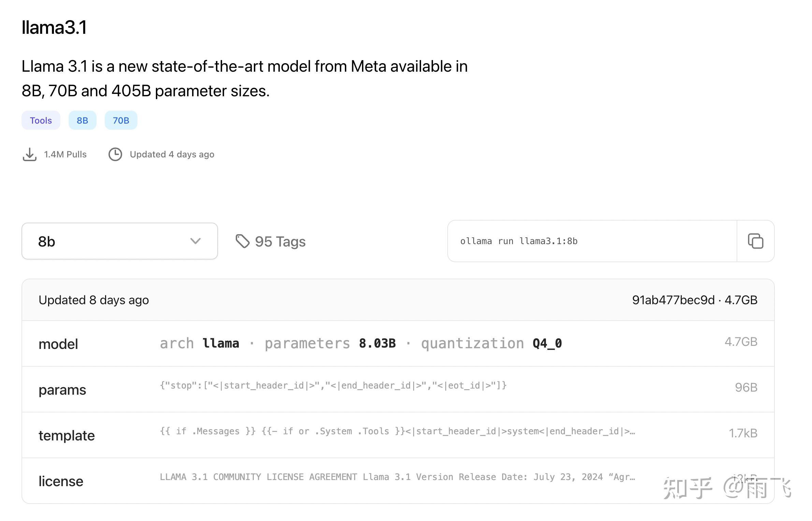This screenshot has height=521, width=812.
Task: Click the llama3.1 page title
Action: point(54,27)
